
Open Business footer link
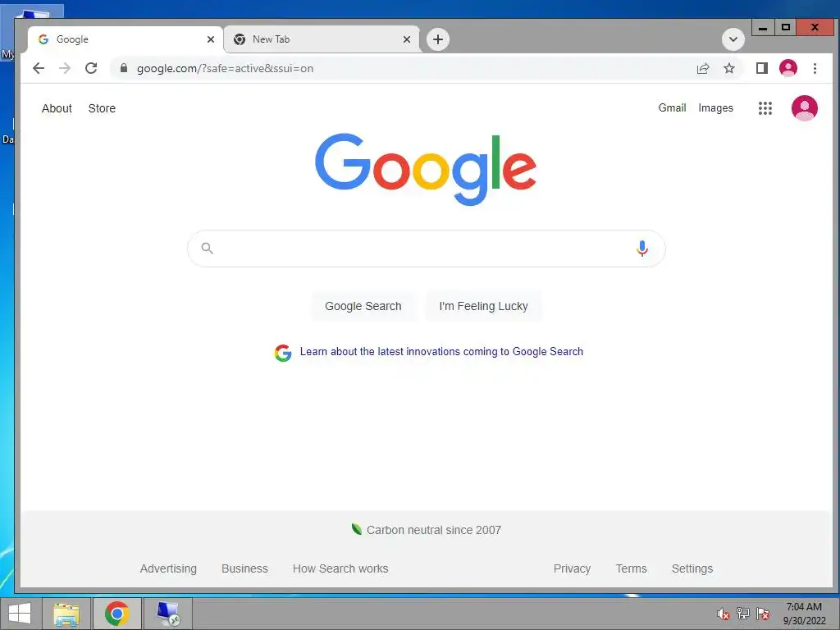[244, 568]
